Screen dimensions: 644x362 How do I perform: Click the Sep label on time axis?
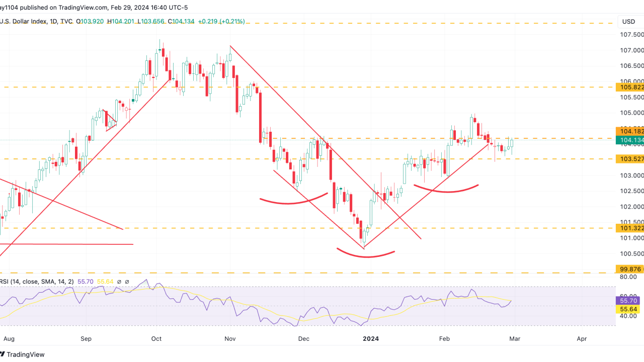[86, 339]
